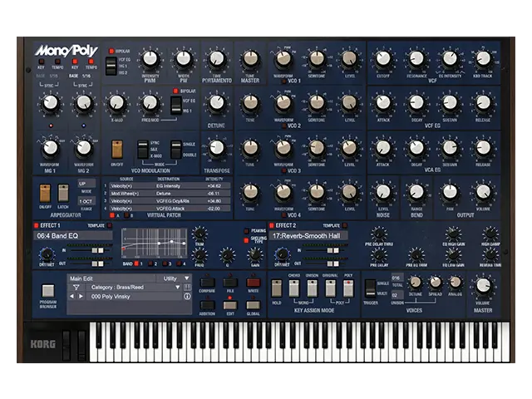Select Unison key assign mode
Screen dimensions: 532x399
pyautogui.click(x=313, y=288)
